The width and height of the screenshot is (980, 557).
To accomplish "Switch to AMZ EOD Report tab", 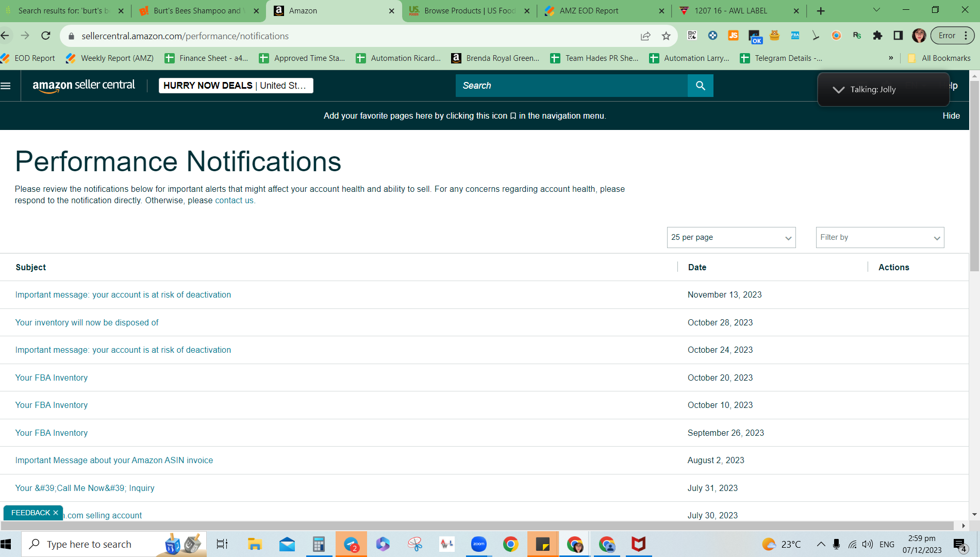I will point(604,11).
